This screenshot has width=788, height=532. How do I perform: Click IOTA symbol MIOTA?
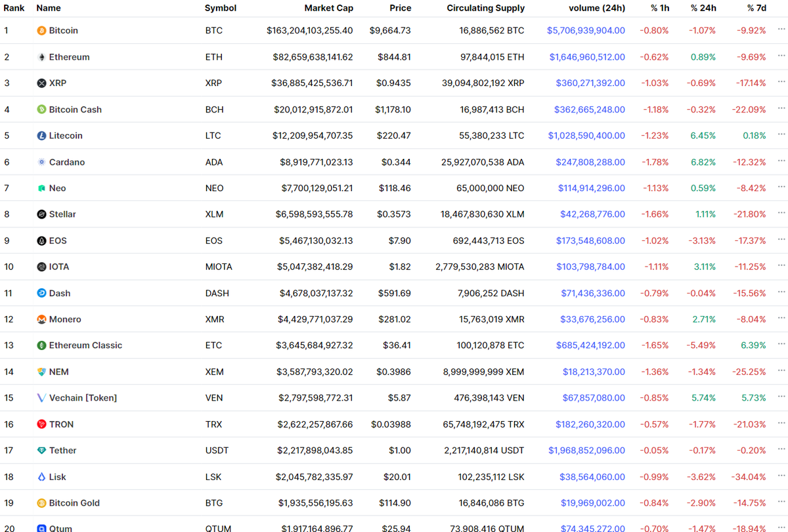[219, 267]
